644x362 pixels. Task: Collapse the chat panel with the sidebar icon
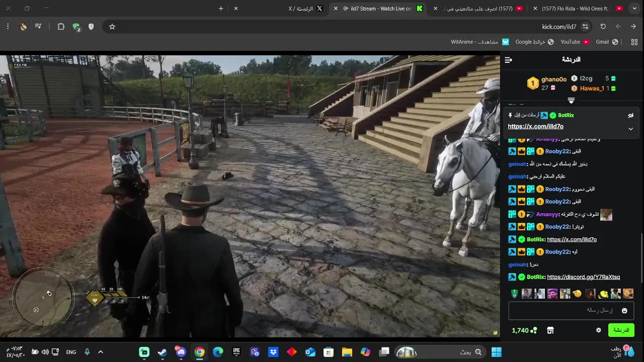(x=508, y=60)
